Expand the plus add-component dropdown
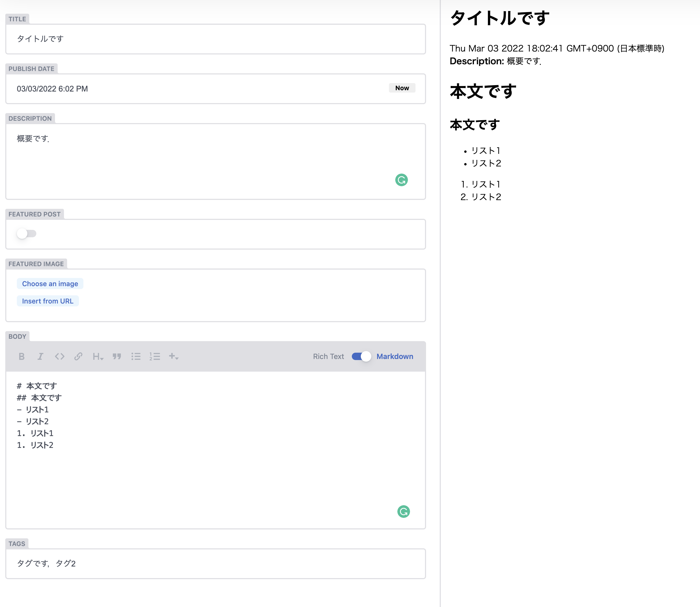The image size is (700, 607). pyautogui.click(x=174, y=356)
